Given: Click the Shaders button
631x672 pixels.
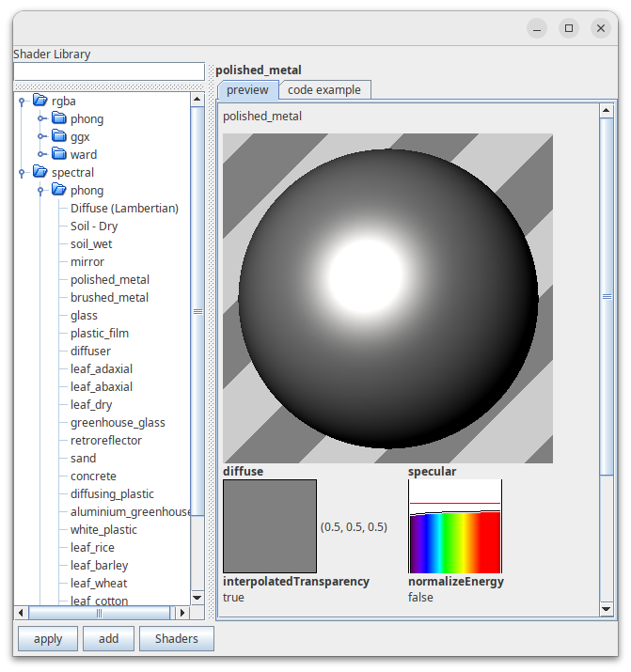Looking at the screenshot, I should point(177,639).
